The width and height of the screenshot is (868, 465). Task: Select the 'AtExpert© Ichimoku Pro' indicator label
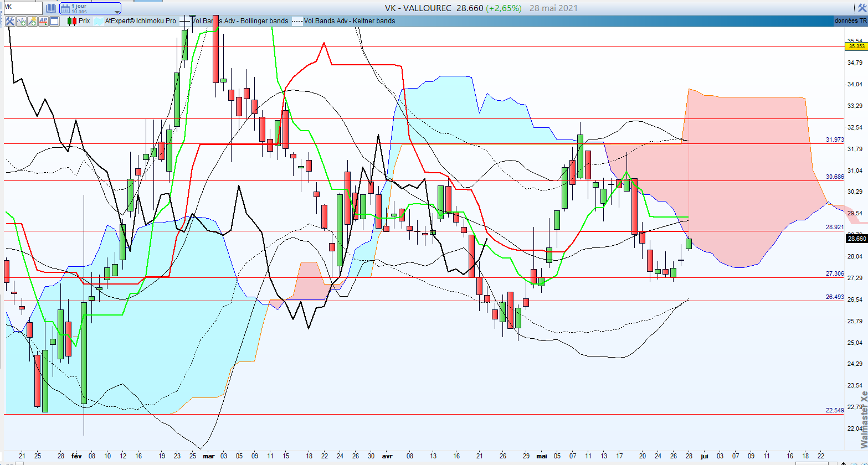click(140, 21)
